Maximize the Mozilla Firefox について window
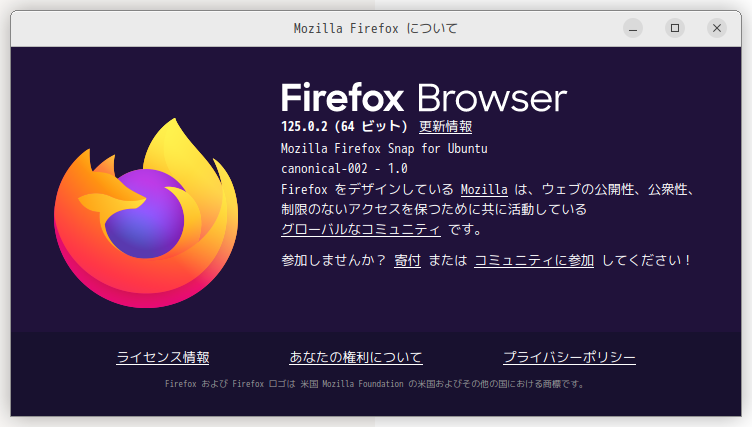The width and height of the screenshot is (752, 427). 675,28
